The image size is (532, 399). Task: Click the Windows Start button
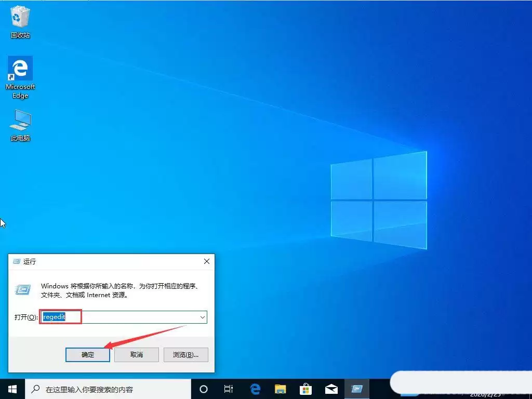click(x=11, y=389)
